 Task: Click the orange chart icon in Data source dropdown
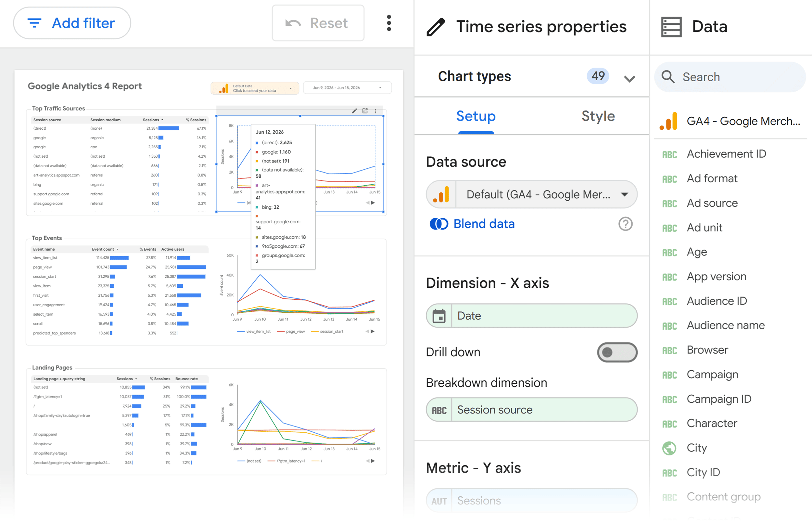click(441, 195)
